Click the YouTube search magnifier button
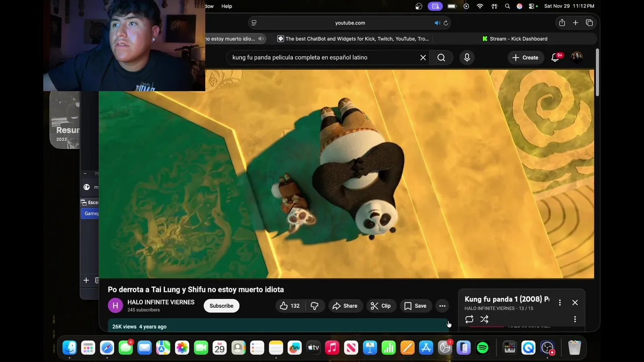This screenshot has height=362, width=644. (x=441, y=57)
